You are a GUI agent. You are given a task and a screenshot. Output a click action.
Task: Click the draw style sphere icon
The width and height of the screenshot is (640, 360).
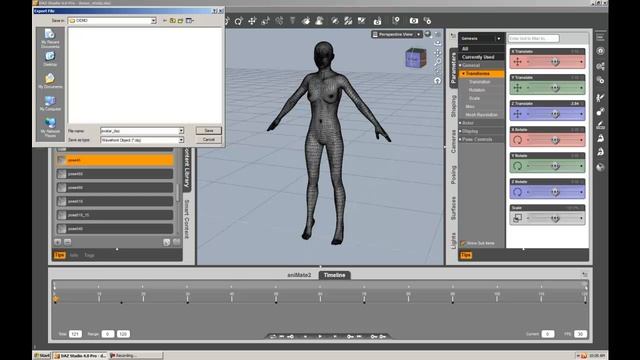point(427,34)
